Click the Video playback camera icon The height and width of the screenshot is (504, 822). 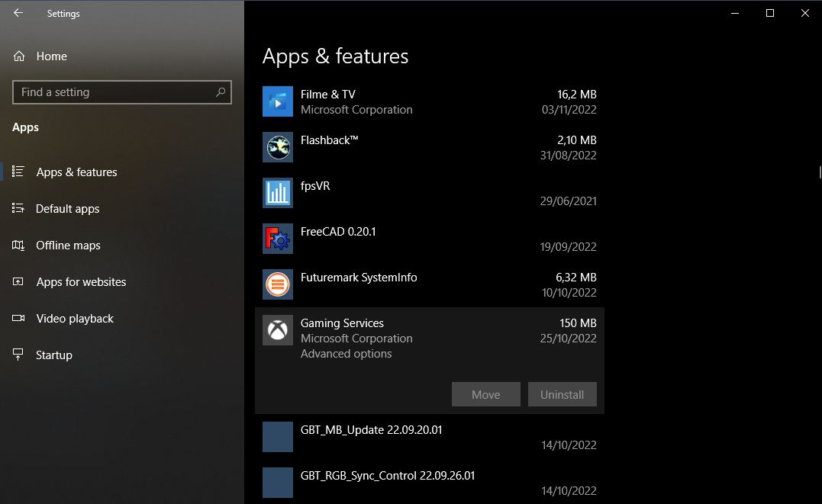pos(18,318)
